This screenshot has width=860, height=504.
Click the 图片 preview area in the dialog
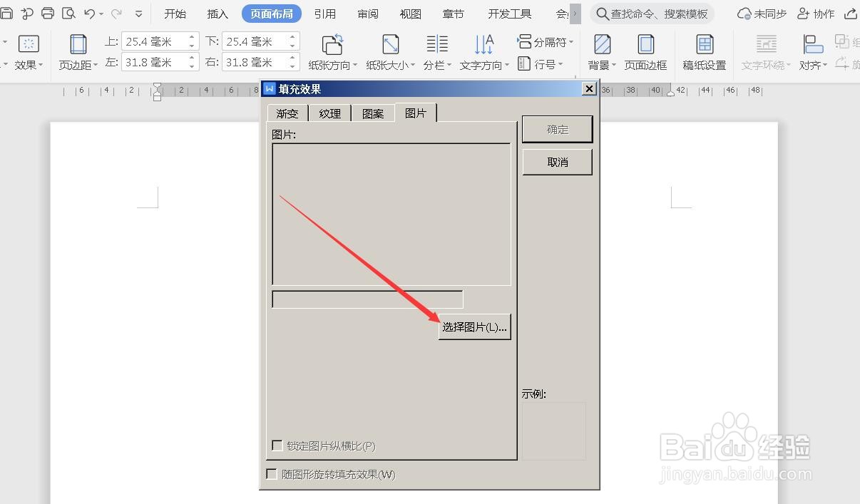point(391,214)
